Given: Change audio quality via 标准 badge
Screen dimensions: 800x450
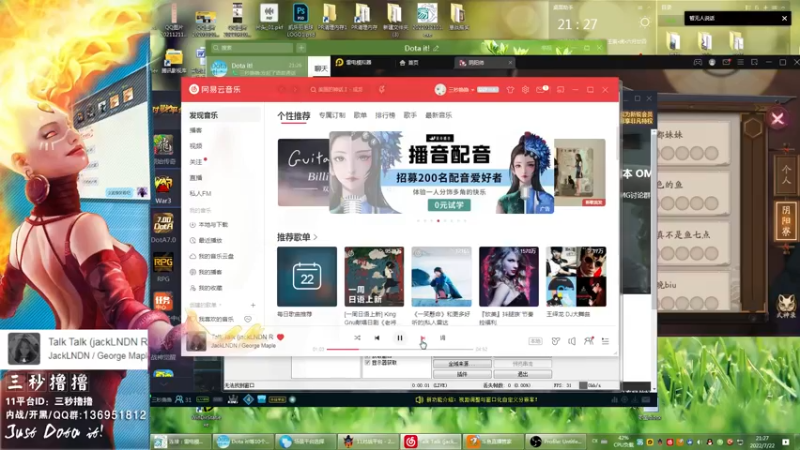Looking at the screenshot, I should pyautogui.click(x=535, y=341).
